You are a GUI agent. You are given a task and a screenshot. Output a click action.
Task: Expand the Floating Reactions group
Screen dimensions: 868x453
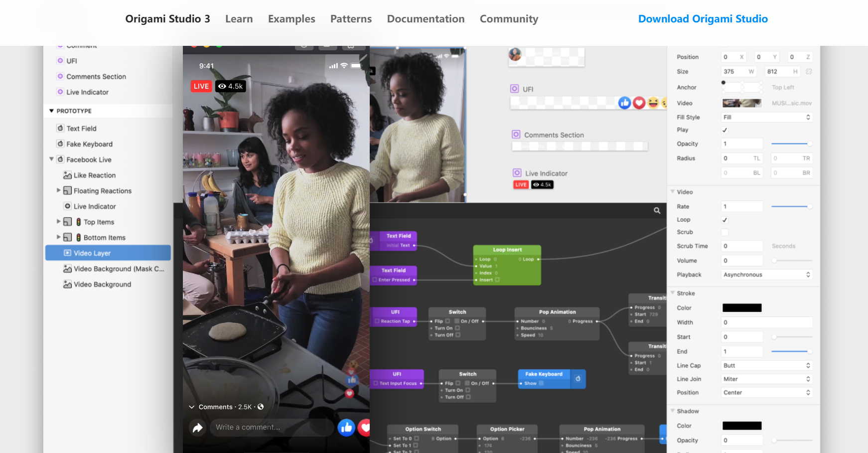point(59,190)
